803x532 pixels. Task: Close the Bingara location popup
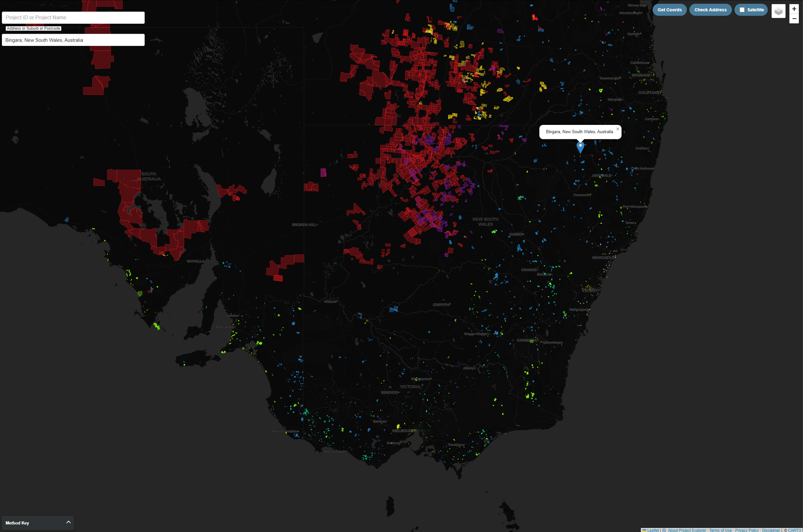click(617, 129)
